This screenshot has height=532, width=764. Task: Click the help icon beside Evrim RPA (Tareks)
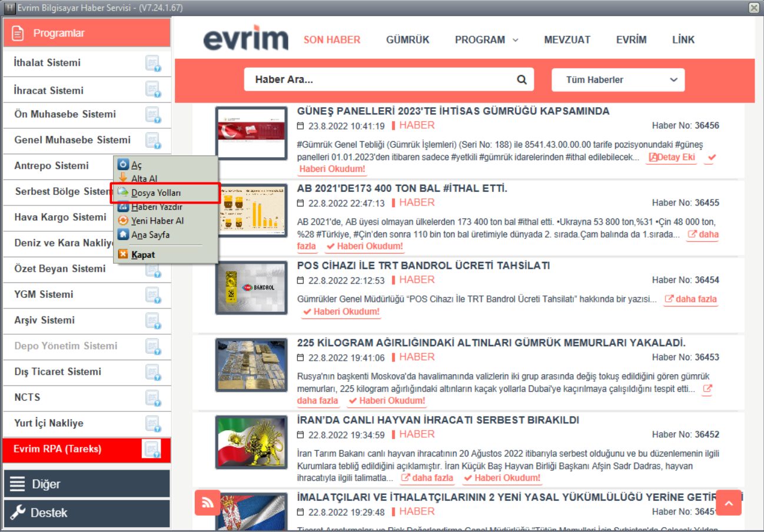pyautogui.click(x=152, y=450)
